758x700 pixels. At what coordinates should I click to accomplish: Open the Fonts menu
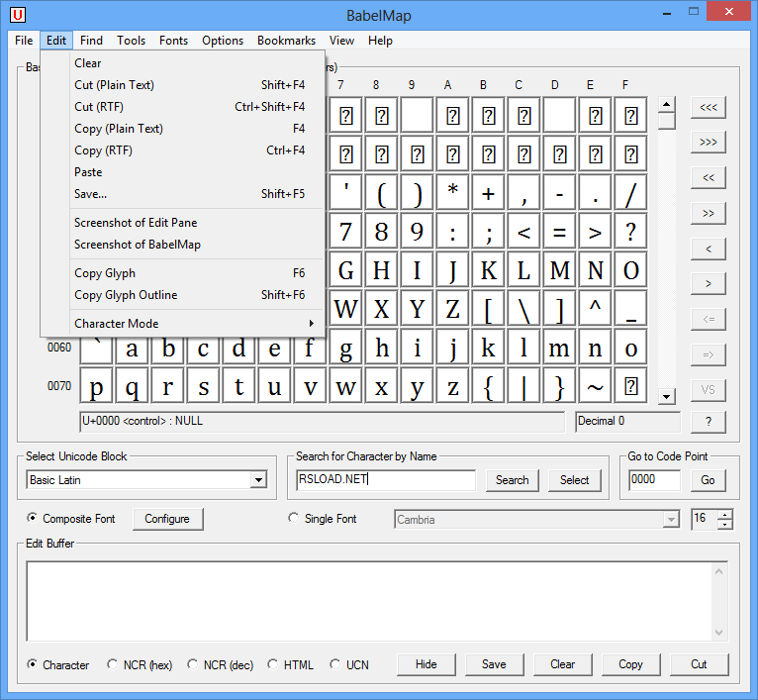(x=173, y=41)
